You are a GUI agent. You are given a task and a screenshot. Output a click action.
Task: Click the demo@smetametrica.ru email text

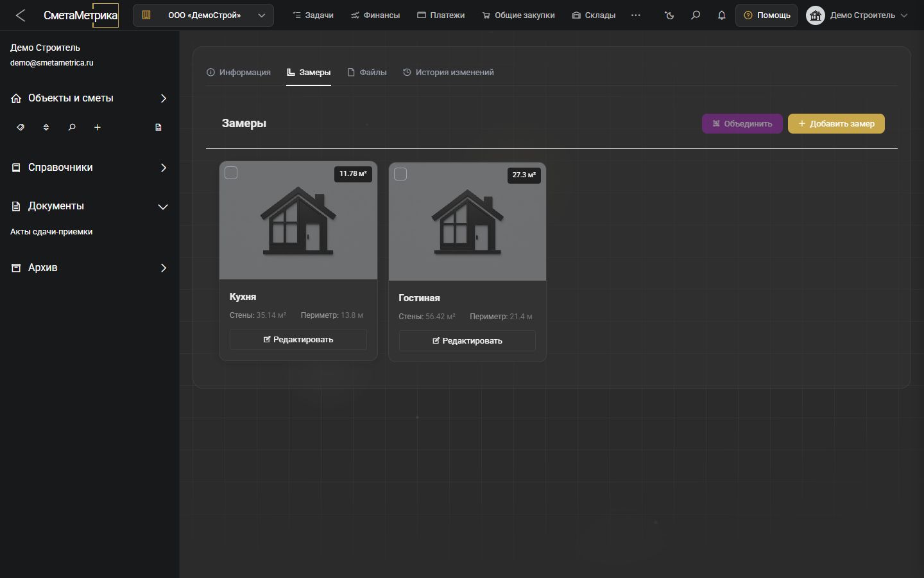(52, 63)
